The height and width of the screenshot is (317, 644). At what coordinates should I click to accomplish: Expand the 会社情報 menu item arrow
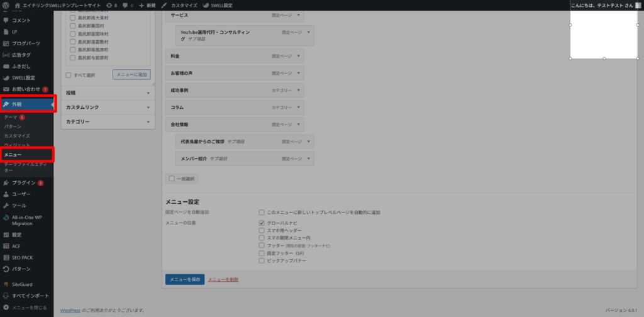click(x=298, y=125)
